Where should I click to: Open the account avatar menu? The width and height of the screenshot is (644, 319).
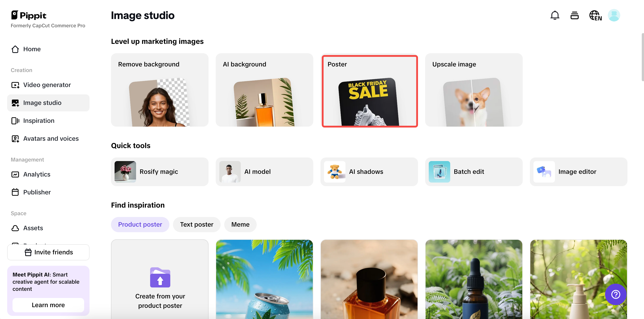click(614, 15)
